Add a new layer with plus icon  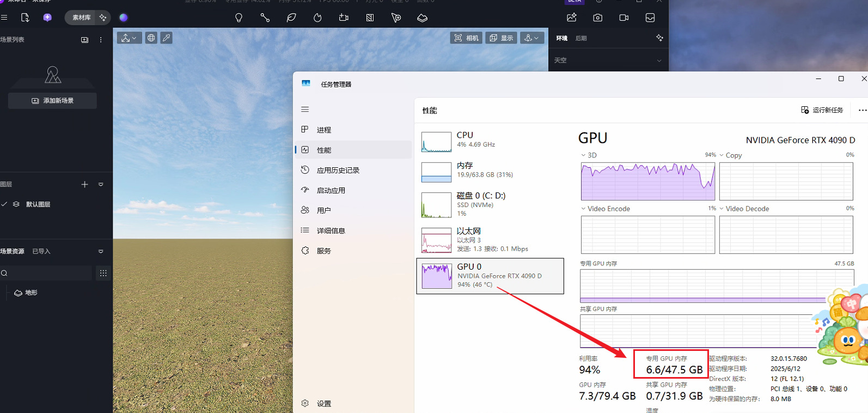pyautogui.click(x=84, y=185)
